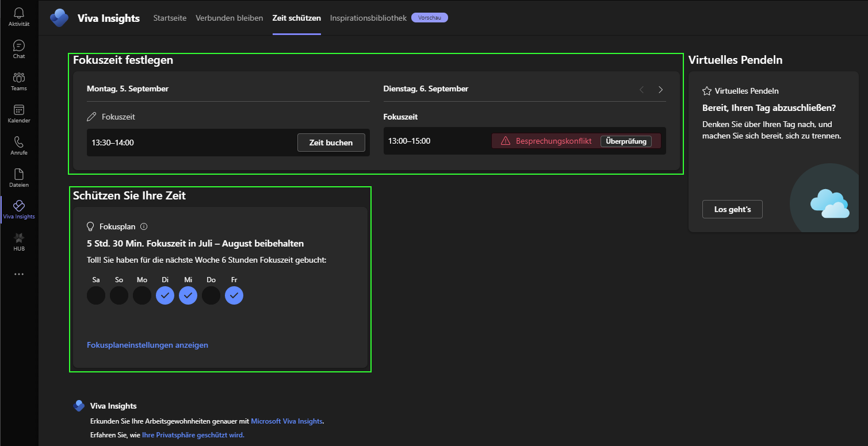Show next days with right chevron

tap(660, 89)
